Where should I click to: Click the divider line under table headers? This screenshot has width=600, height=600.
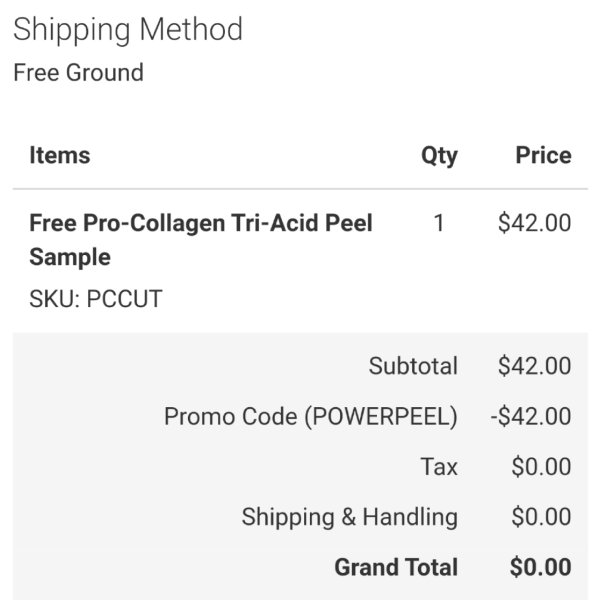click(x=300, y=189)
